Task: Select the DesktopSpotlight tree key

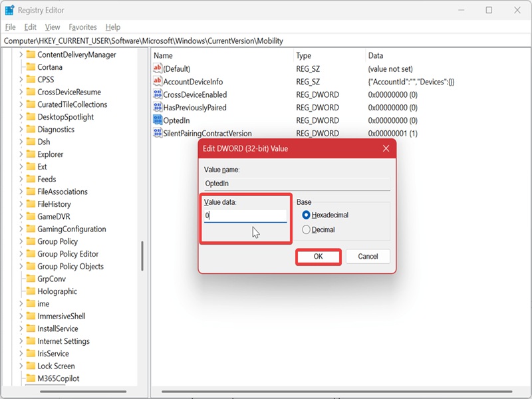Action: [65, 117]
